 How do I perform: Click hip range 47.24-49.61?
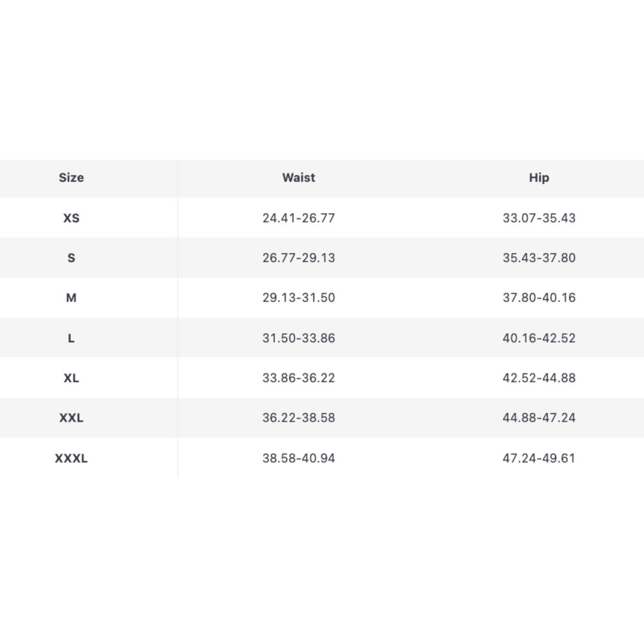point(539,459)
